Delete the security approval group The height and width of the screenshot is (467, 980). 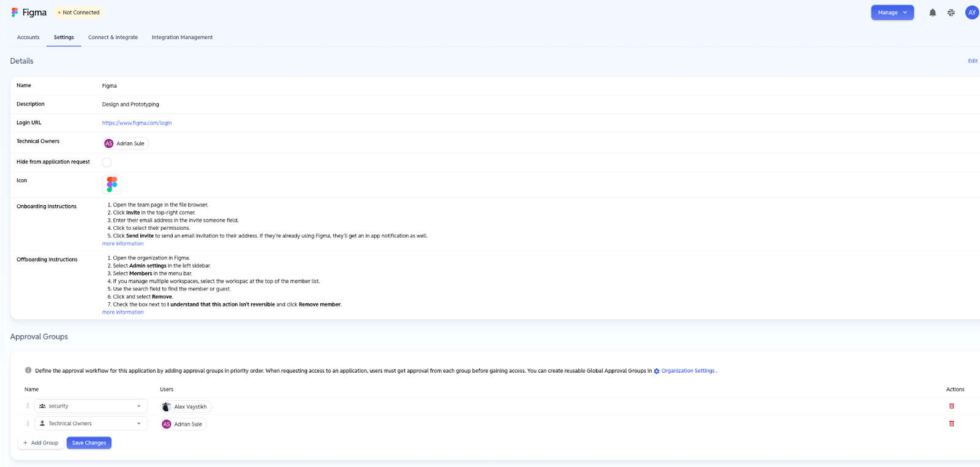click(951, 406)
